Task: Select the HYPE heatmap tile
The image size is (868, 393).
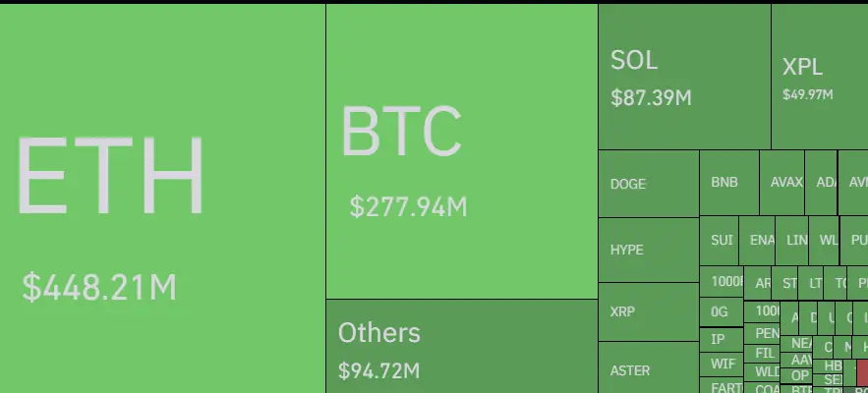Action: (x=648, y=251)
